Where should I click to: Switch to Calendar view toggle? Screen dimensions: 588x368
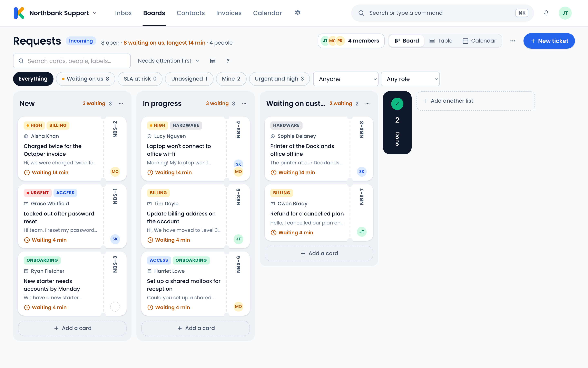pyautogui.click(x=479, y=41)
